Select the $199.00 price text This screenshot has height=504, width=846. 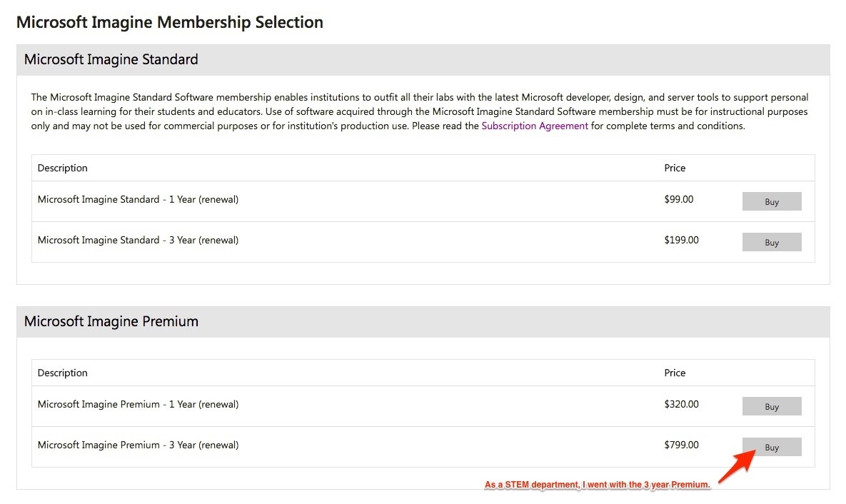[681, 240]
